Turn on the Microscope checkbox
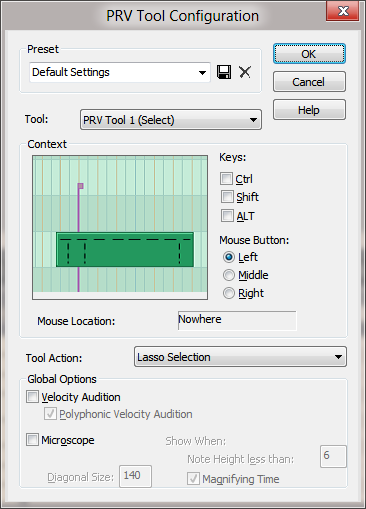The image size is (366, 509). click(32, 440)
